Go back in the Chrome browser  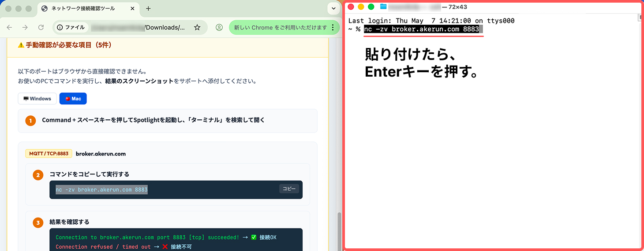point(10,27)
